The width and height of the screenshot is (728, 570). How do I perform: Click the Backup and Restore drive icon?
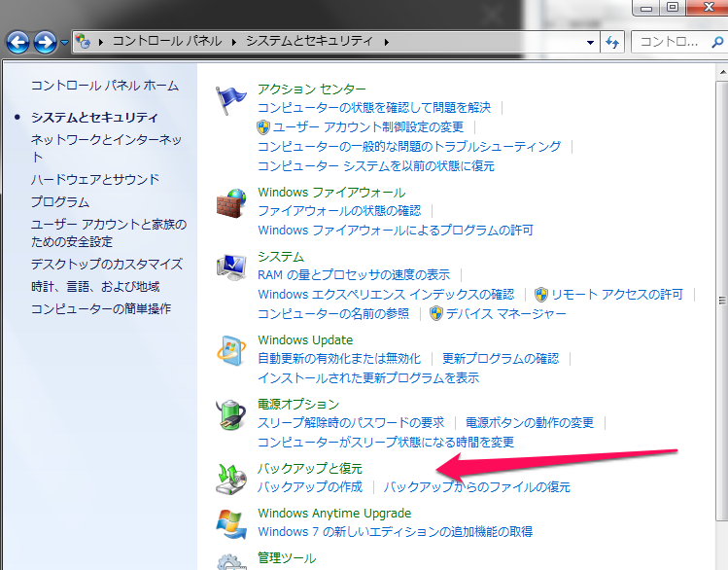230,479
